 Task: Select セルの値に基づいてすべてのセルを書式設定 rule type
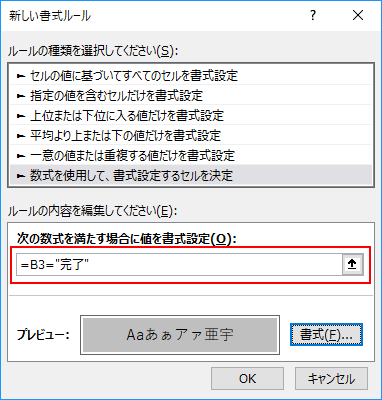pyautogui.click(x=191, y=76)
